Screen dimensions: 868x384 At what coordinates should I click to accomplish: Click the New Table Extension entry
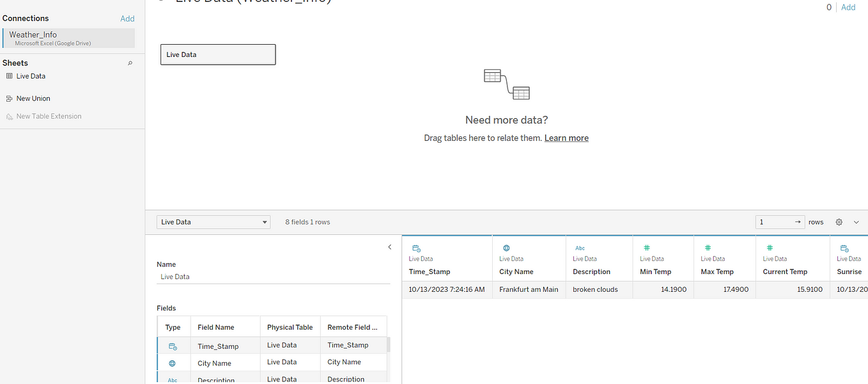[x=49, y=116]
